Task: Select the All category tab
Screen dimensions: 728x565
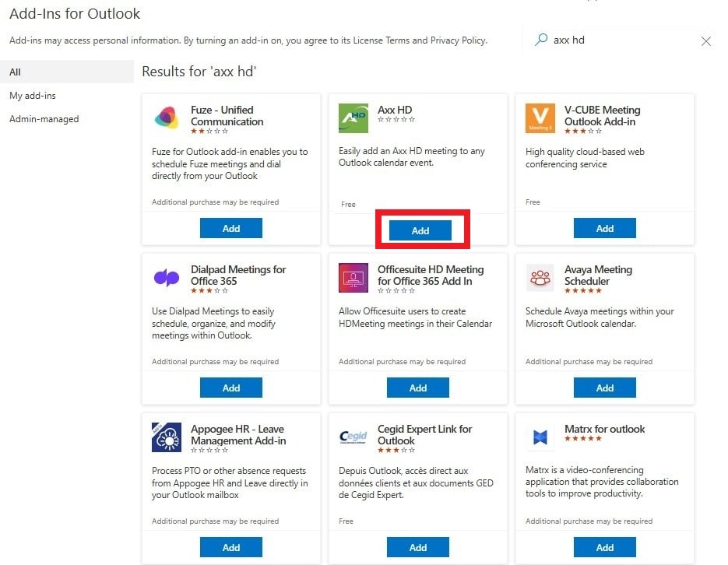Action: click(x=16, y=72)
